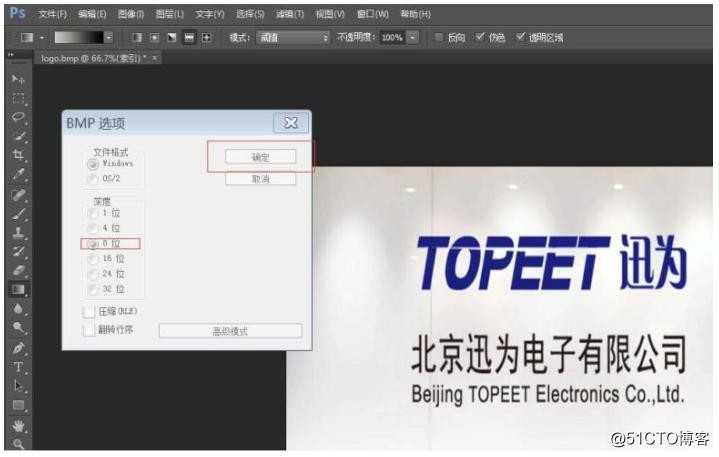The height and width of the screenshot is (457, 719).
Task: Open the 文件(F) menu
Action: (53, 14)
